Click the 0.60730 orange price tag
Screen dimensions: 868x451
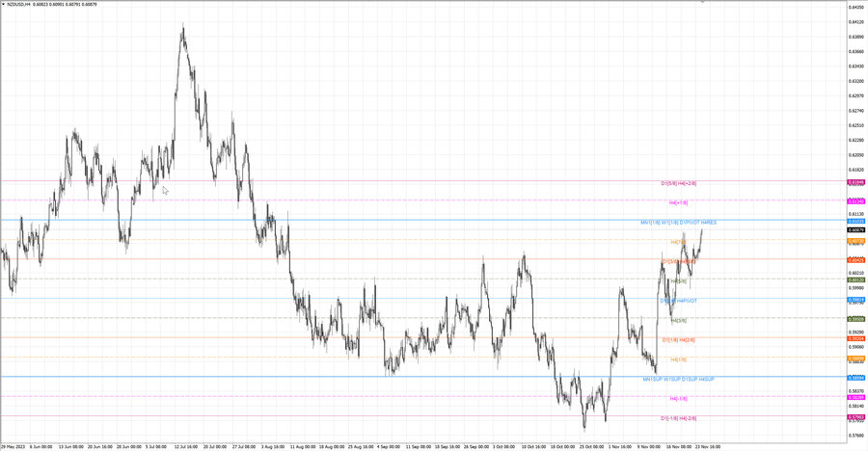(856, 241)
